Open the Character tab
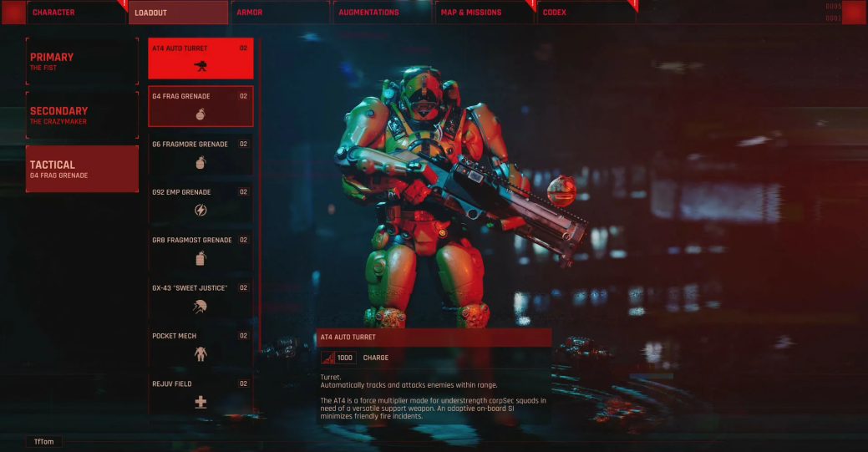This screenshot has height=452, width=868. coord(76,13)
